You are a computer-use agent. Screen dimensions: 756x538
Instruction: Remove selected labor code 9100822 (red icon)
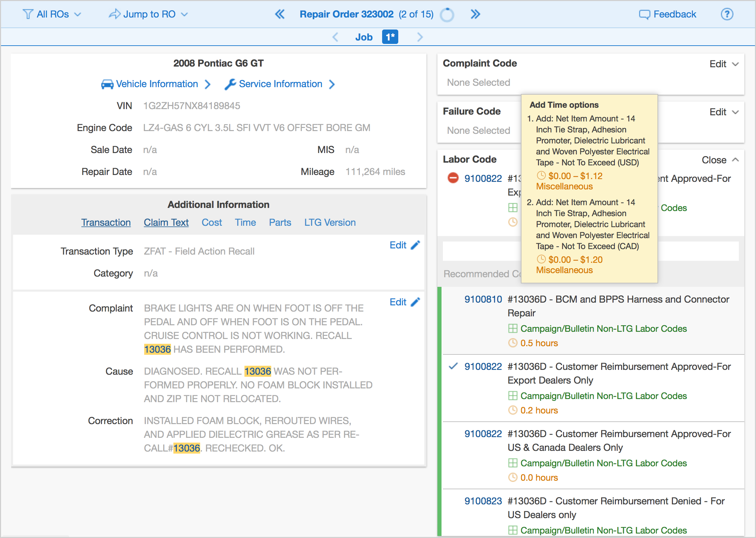coord(453,178)
